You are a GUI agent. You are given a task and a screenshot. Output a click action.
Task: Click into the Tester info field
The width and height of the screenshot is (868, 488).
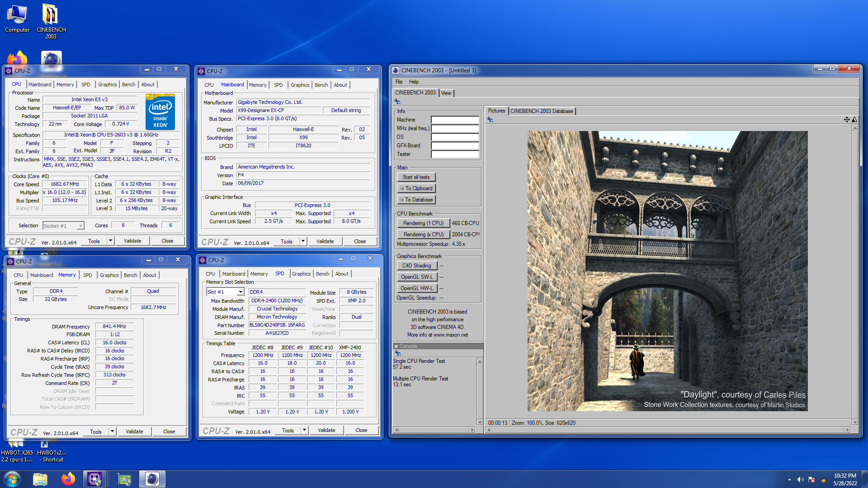pyautogui.click(x=455, y=154)
